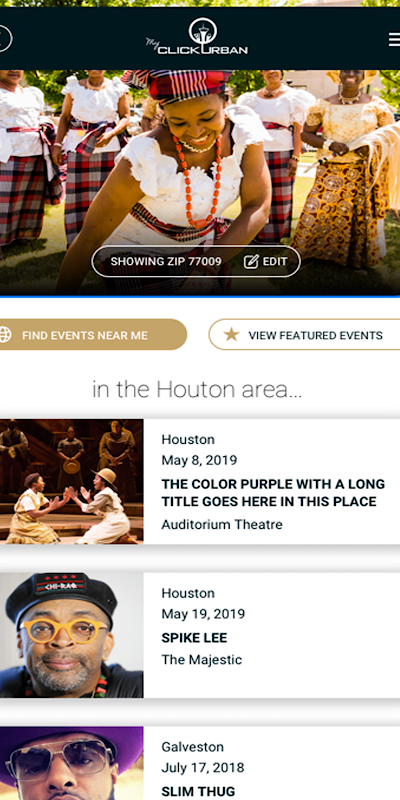Viewport: 400px width, 800px height.
Task: Open The Color Purple event title
Action: coord(273,492)
